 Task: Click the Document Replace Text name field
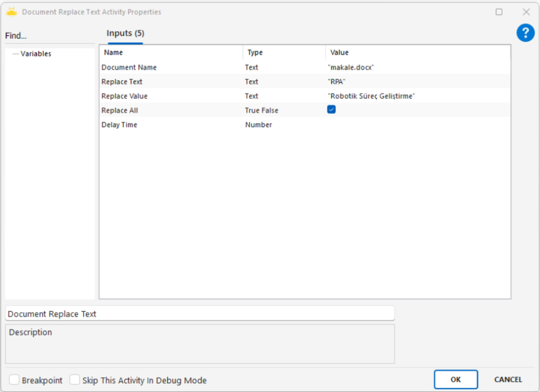199,313
